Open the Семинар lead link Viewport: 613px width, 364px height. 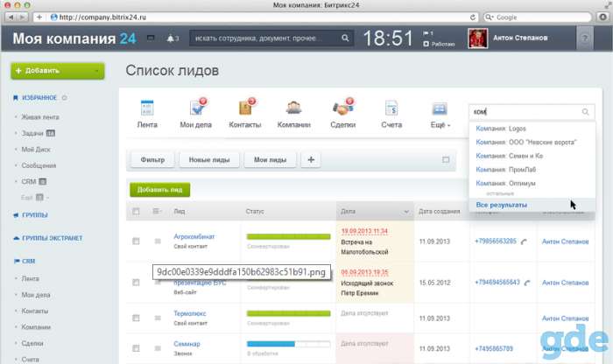(187, 344)
